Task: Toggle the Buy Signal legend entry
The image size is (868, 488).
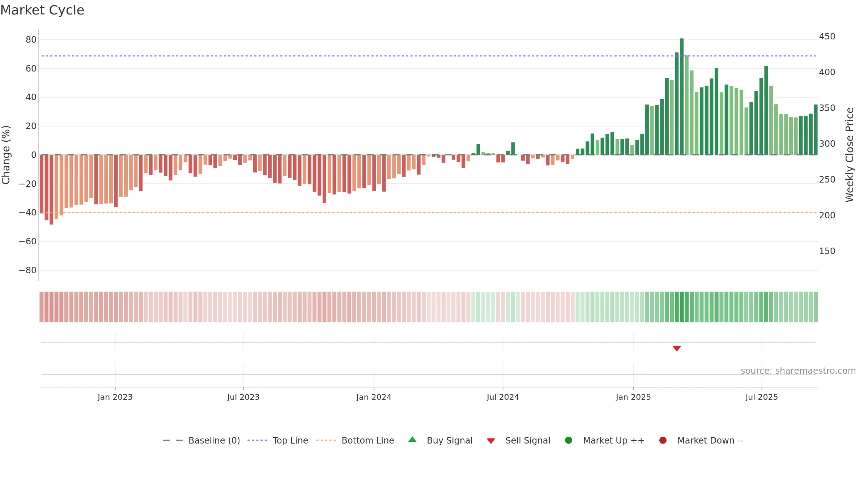Action: (440, 440)
